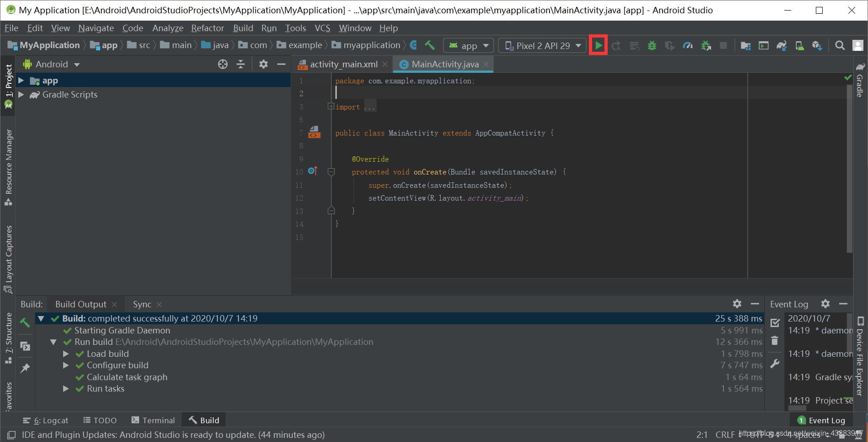
Task: Run the app with the green play button
Action: [598, 45]
